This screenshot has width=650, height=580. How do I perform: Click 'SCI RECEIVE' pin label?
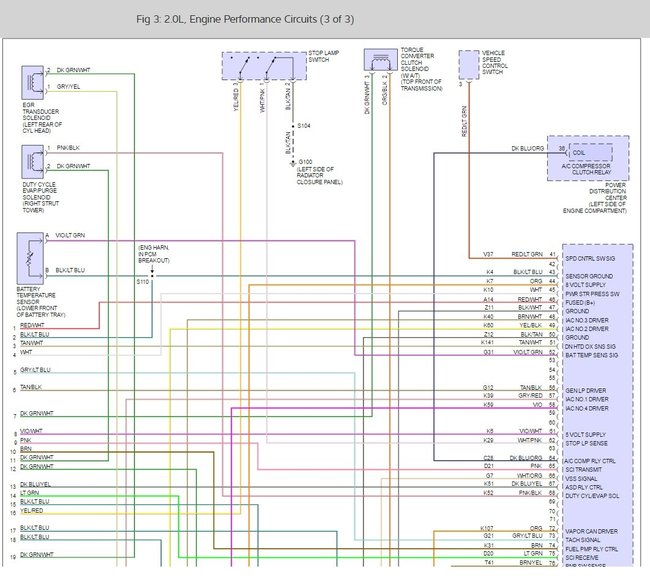582,558
